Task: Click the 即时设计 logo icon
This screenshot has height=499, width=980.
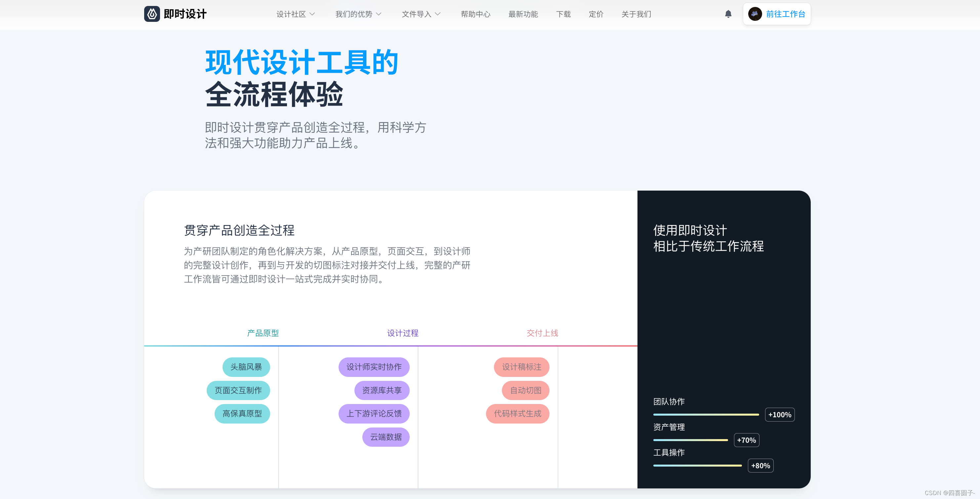Action: pos(152,14)
